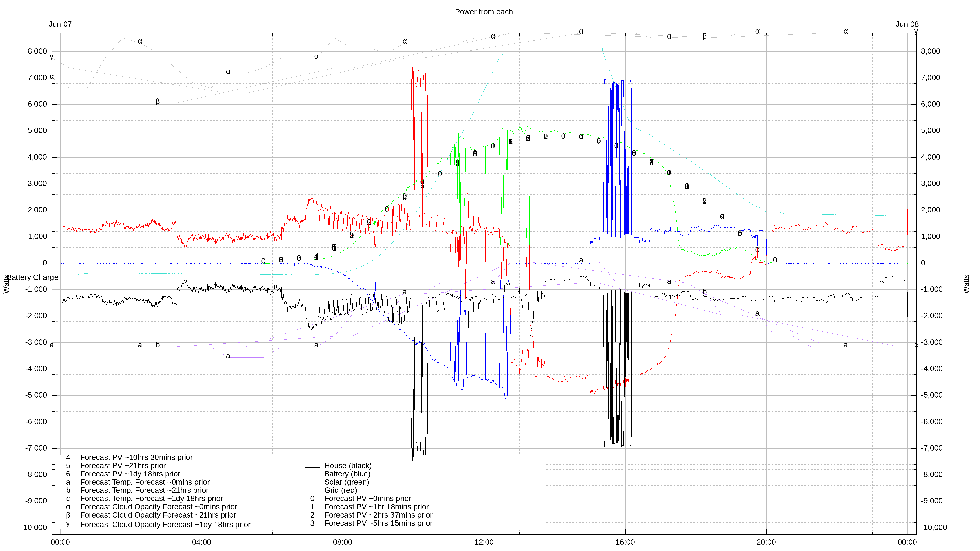This screenshot has height=551, width=980.
Task: Select the 'House (black)' legend entry
Action: 348,465
